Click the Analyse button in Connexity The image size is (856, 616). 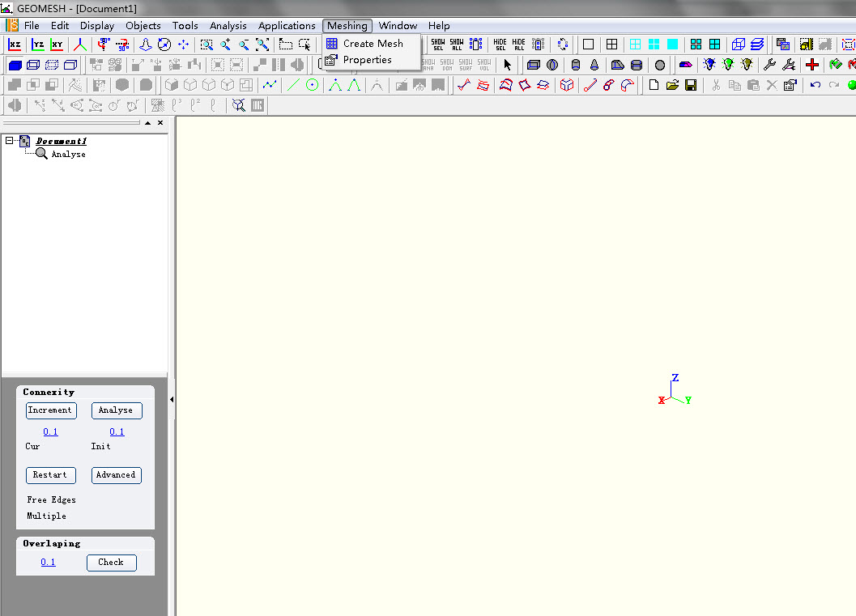[117, 410]
